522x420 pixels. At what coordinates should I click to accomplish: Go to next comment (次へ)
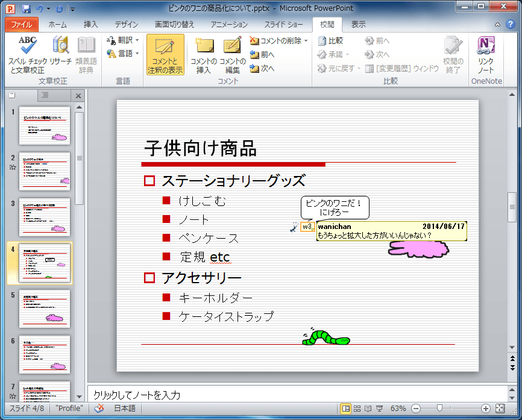click(x=262, y=68)
